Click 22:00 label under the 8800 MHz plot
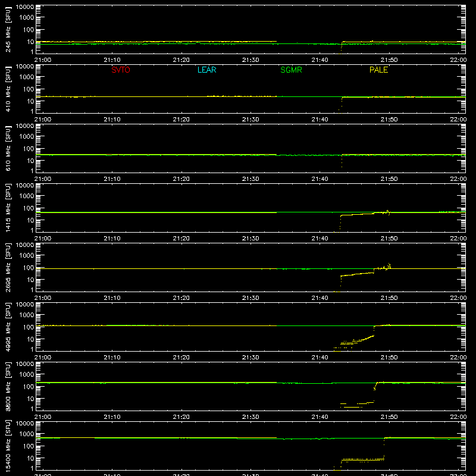This screenshot has width=476, height=476. (458, 417)
